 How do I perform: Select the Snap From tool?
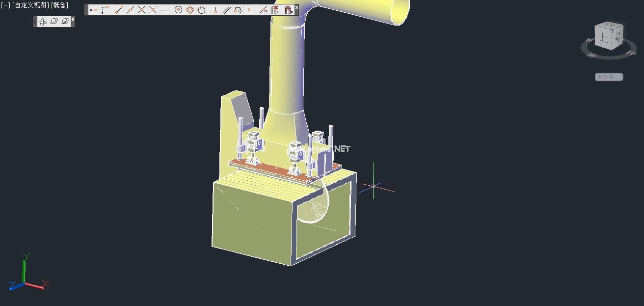click(104, 9)
